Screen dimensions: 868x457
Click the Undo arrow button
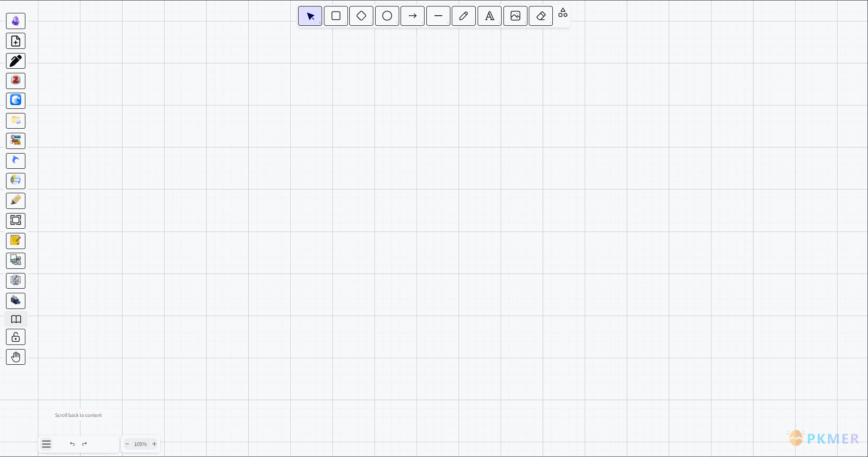pyautogui.click(x=72, y=444)
